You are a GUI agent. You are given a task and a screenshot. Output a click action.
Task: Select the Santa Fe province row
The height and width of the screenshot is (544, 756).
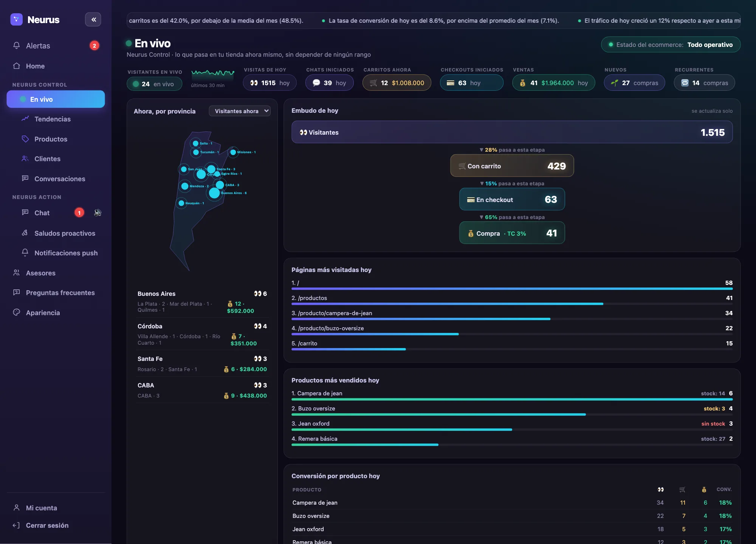pyautogui.click(x=202, y=364)
